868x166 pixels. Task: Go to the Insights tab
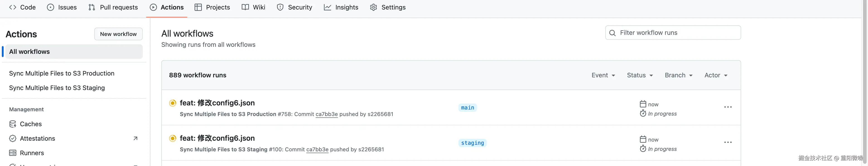341,7
